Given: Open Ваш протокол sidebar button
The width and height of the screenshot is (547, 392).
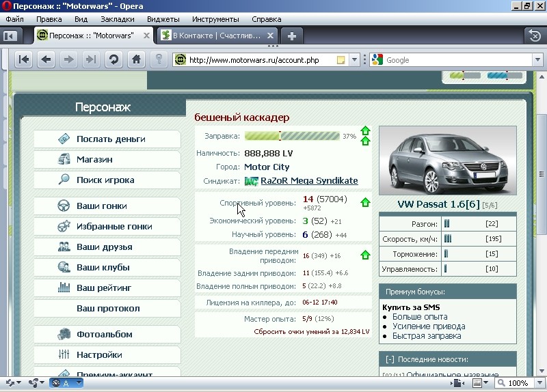Looking at the screenshot, I should [107, 309].
